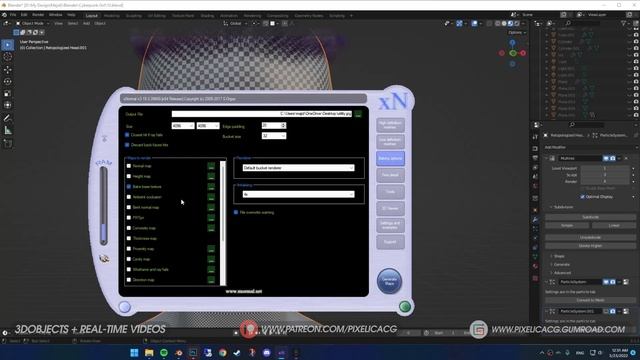Image resolution: width=640 pixels, height=360 pixels.
Task: Enable the Bent normal map checkbox
Action: (129, 207)
